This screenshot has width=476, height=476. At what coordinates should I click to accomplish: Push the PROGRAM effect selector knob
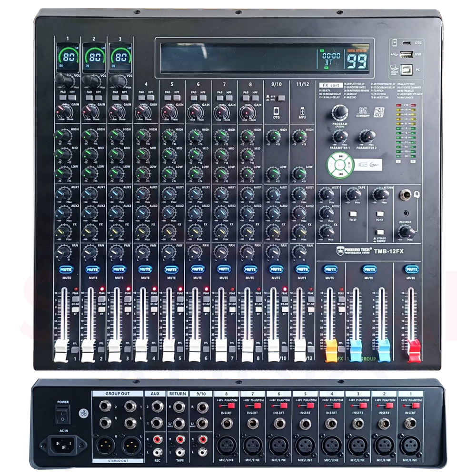(x=340, y=113)
